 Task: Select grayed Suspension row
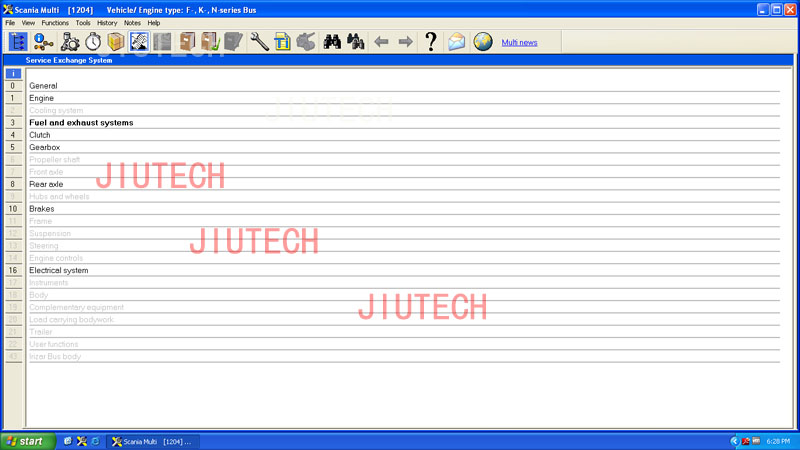coord(404,233)
